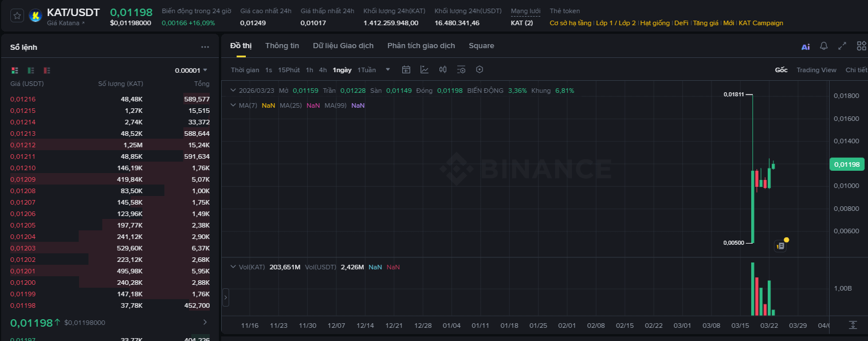868x341 pixels.
Task: Open Dữ liệu Giao dịch tab
Action: (x=343, y=46)
